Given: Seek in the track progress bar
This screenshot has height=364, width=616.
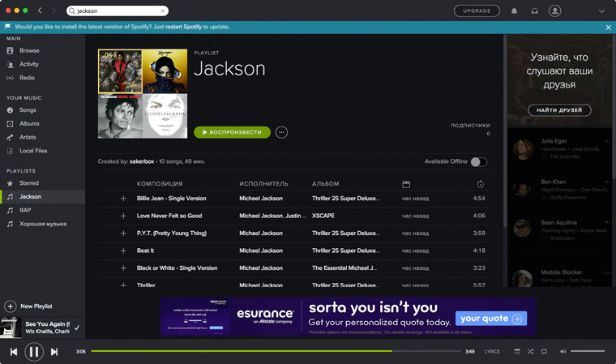Looking at the screenshot, I should point(276,351).
